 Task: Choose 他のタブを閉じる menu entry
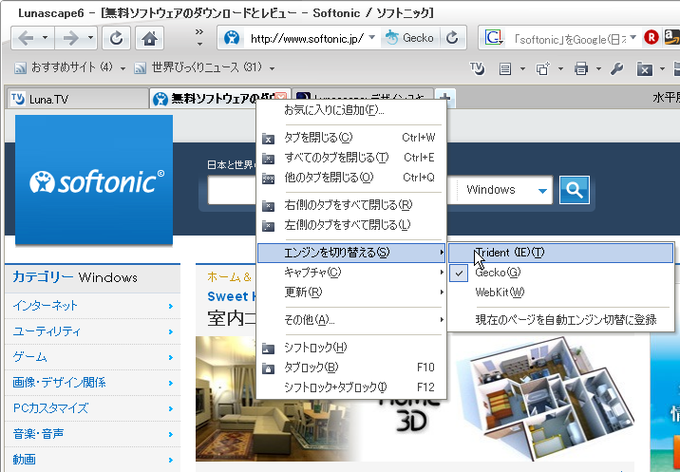tap(351, 177)
